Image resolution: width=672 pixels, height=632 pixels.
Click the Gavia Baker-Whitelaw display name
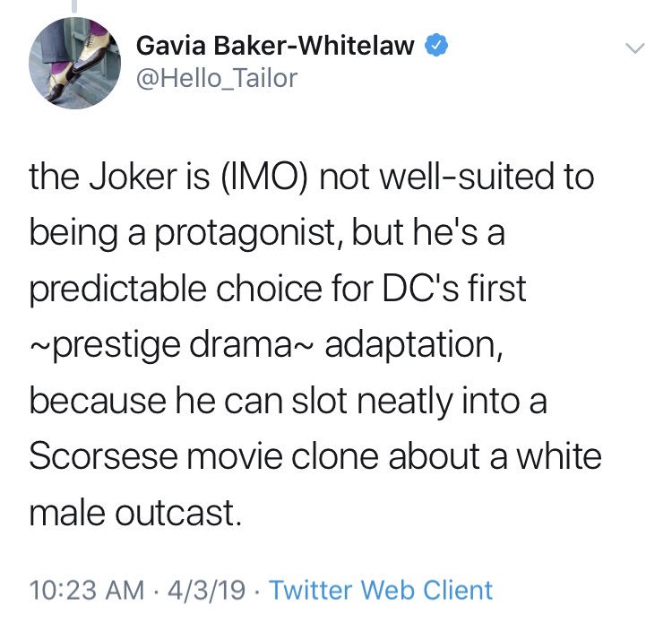coord(275,46)
